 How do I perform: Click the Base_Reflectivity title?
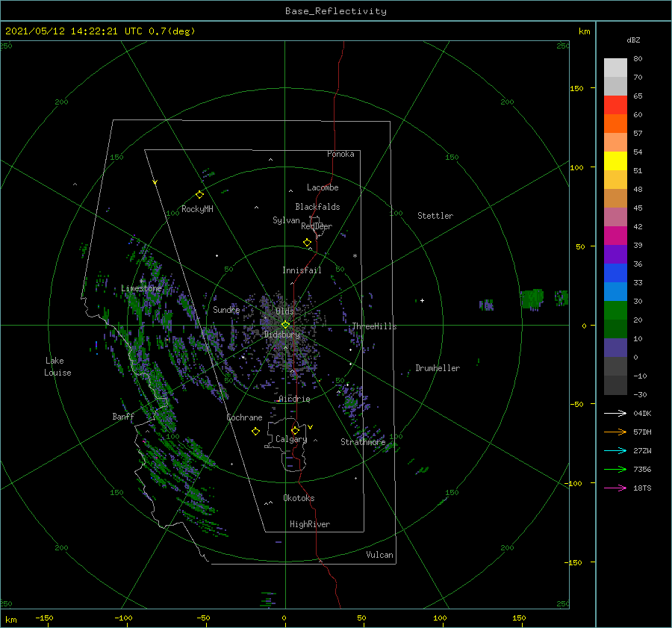click(x=336, y=11)
